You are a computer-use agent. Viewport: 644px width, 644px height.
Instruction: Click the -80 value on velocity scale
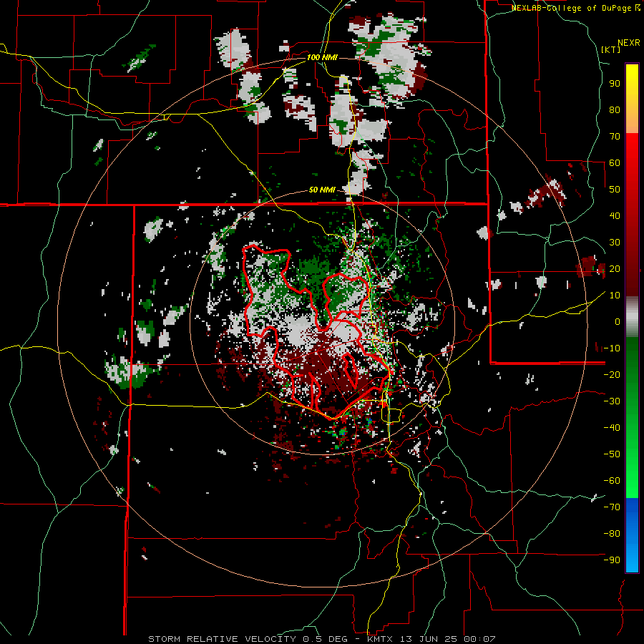click(612, 534)
